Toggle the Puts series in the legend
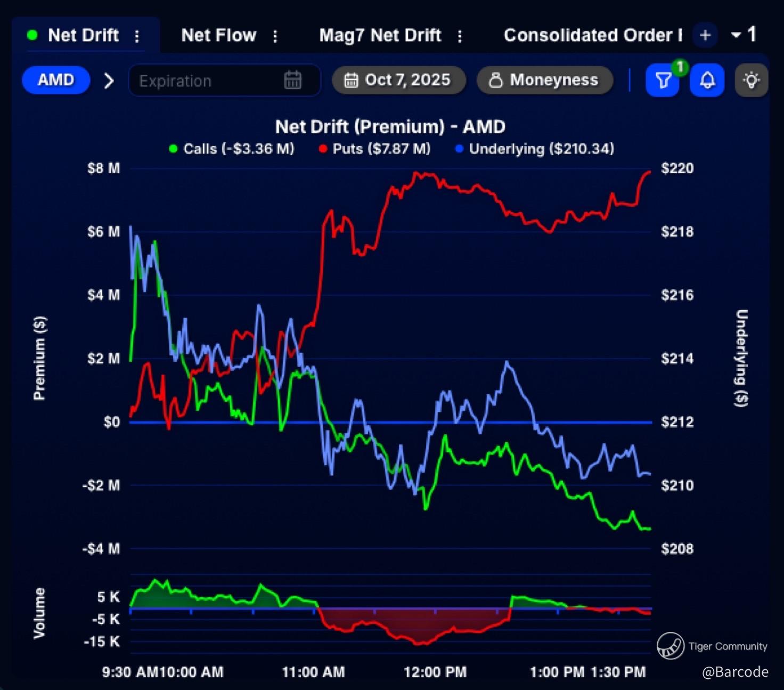 coord(375,149)
